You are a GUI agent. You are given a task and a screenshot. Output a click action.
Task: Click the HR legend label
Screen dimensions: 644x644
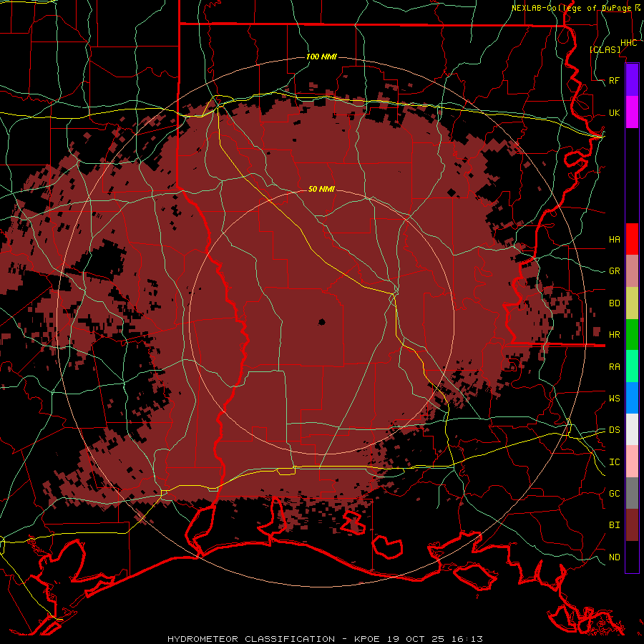pos(614,335)
